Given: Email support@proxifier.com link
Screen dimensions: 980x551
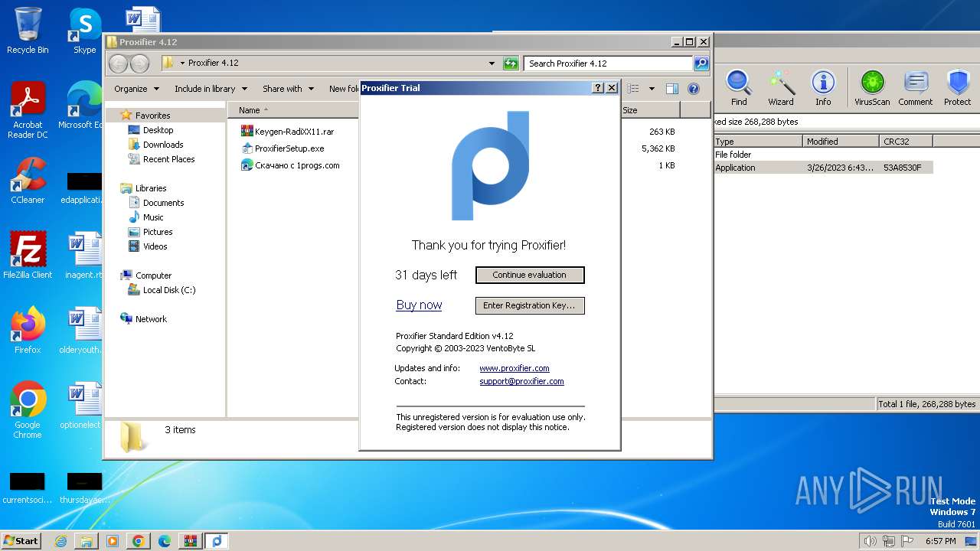Looking at the screenshot, I should click(521, 381).
